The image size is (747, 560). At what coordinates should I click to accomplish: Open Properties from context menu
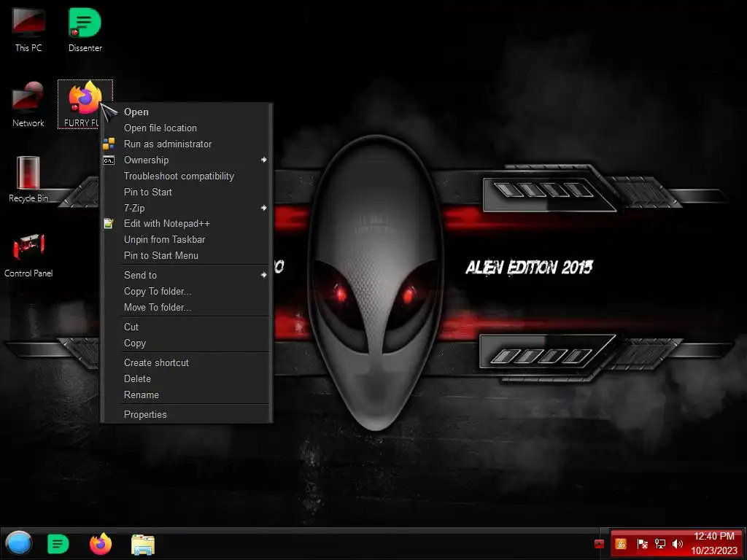(x=187, y=415)
